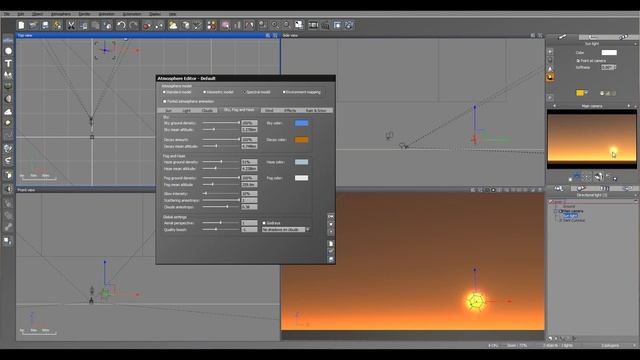640x360 pixels.
Task: Toggle Forbid atmosphere animation checkbox
Action: coord(165,101)
